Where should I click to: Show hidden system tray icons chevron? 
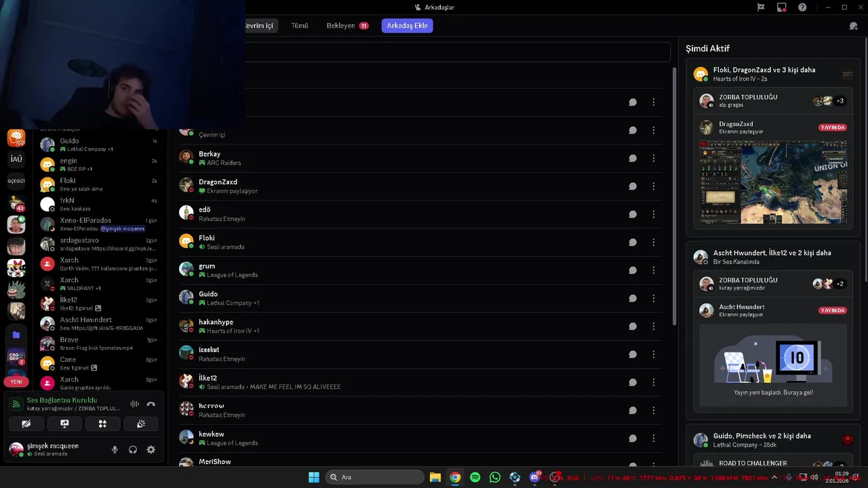coord(774,477)
